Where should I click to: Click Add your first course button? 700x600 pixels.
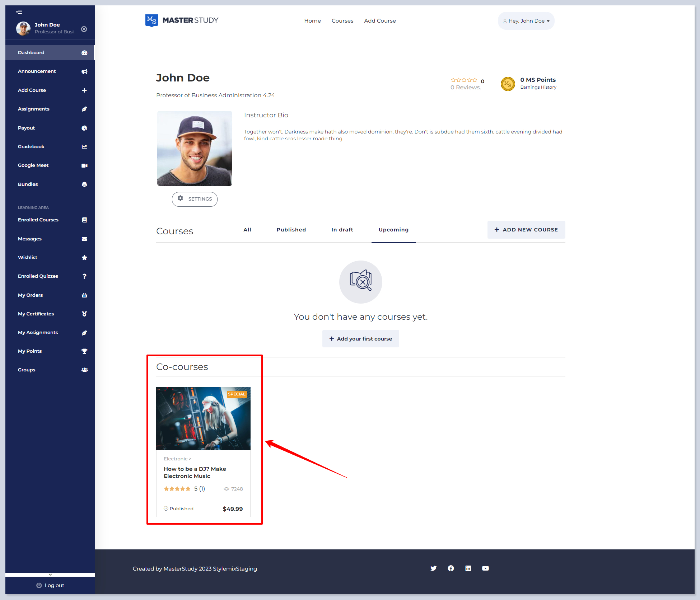click(360, 339)
